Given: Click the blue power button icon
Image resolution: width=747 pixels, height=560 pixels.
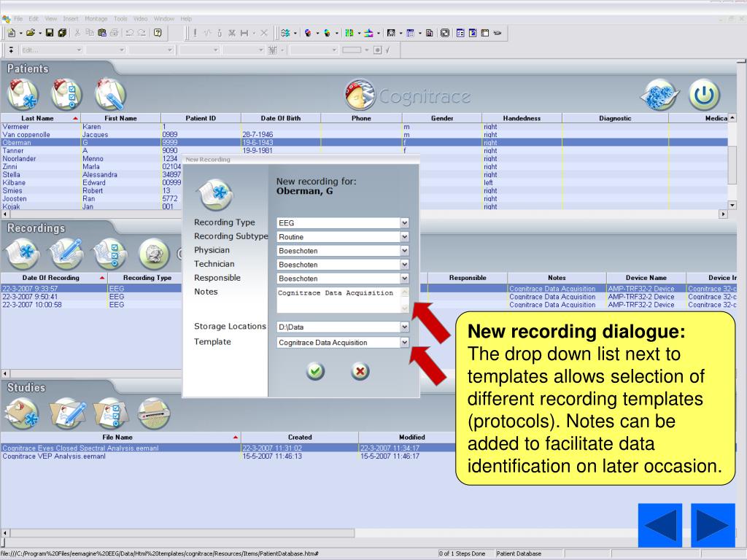Looking at the screenshot, I should (704, 94).
